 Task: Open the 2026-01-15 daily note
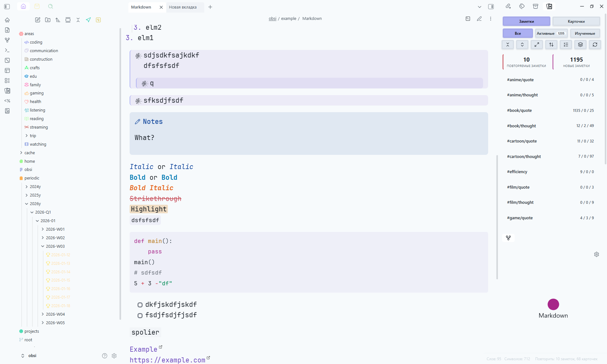click(x=61, y=280)
